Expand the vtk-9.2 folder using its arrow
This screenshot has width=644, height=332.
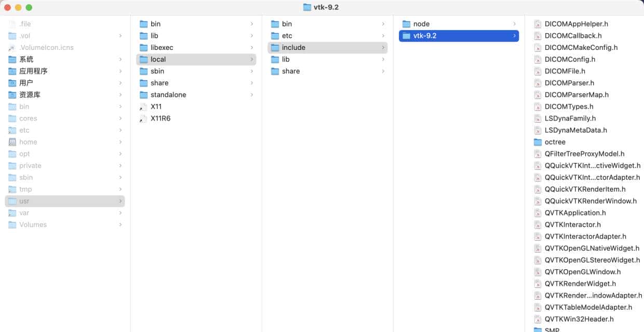(x=514, y=35)
